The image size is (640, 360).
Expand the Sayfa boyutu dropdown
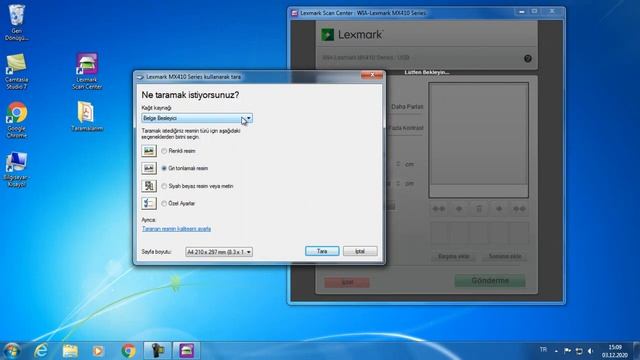[219, 252]
